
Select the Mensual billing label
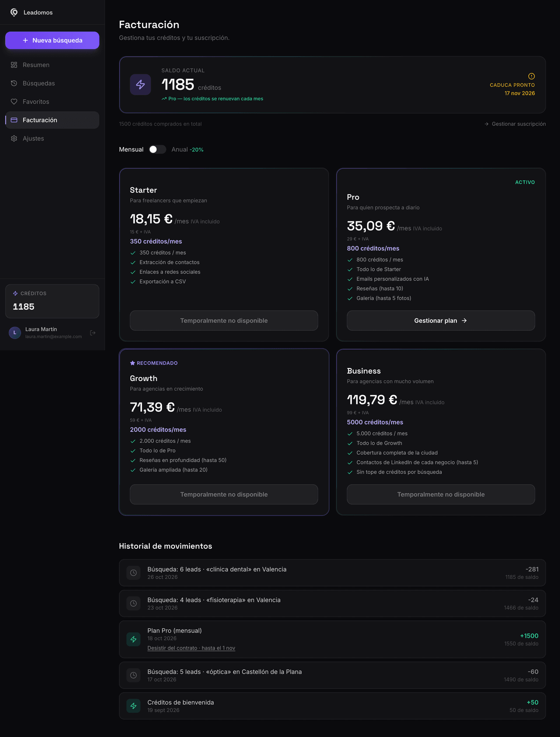(131, 149)
